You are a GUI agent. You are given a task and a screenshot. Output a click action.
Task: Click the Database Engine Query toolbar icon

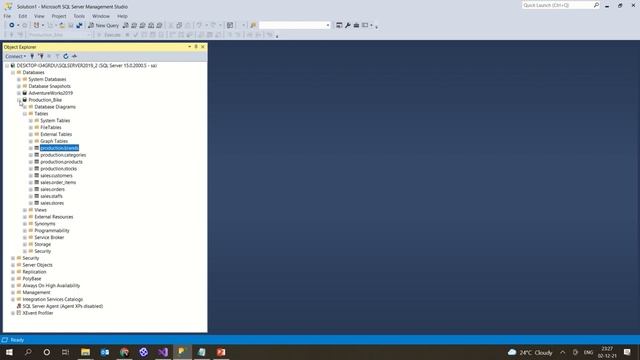pos(126,25)
